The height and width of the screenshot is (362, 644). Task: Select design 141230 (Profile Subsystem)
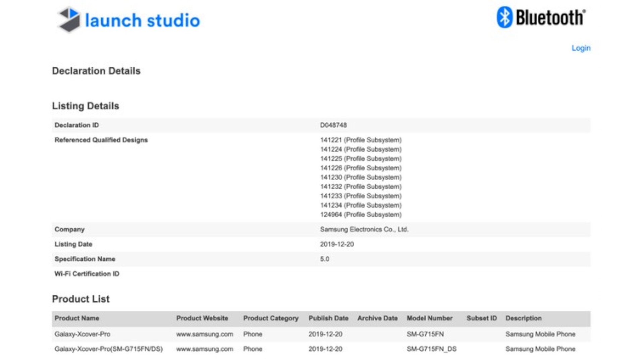click(x=361, y=177)
